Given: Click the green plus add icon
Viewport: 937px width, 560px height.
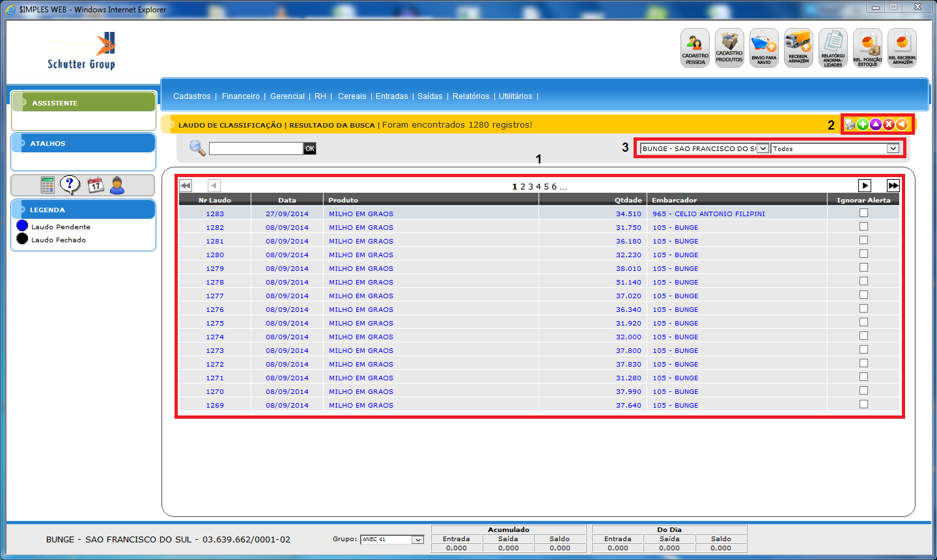Looking at the screenshot, I should click(863, 124).
